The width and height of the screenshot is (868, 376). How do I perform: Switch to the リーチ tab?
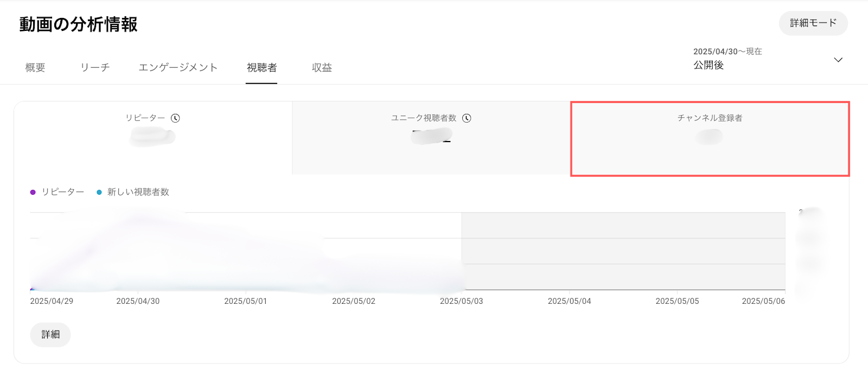click(x=95, y=68)
